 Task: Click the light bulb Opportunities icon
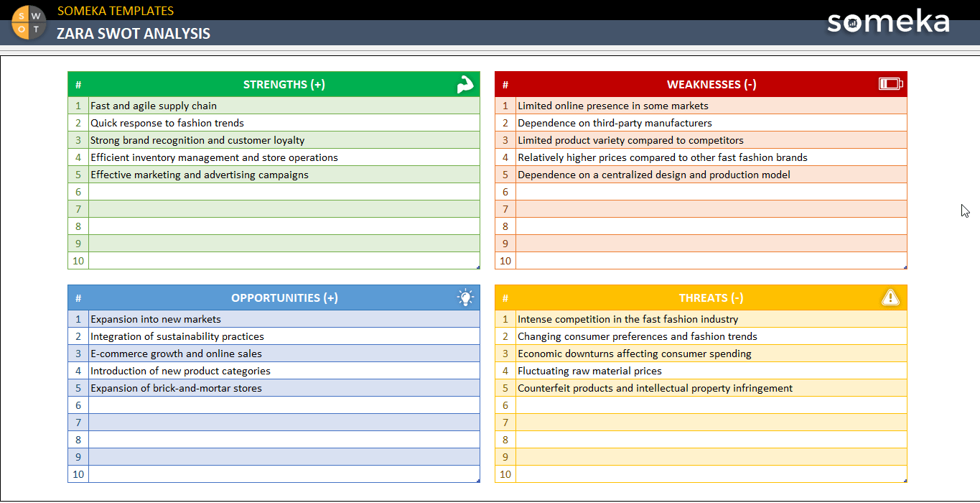coord(465,297)
